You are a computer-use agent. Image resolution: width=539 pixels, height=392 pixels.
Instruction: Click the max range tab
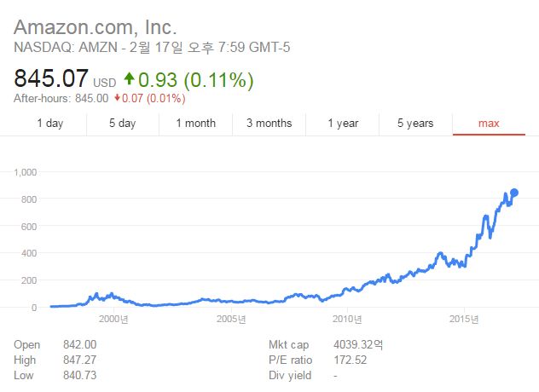point(489,124)
